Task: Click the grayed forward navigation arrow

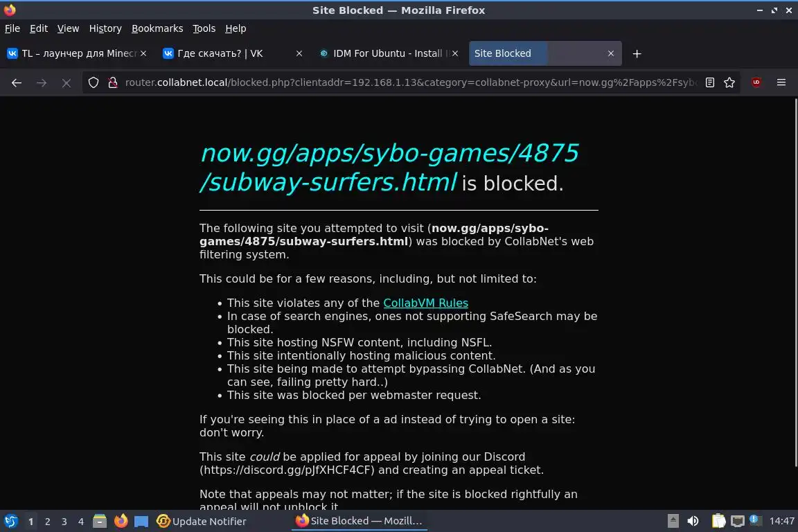Action: click(x=42, y=82)
